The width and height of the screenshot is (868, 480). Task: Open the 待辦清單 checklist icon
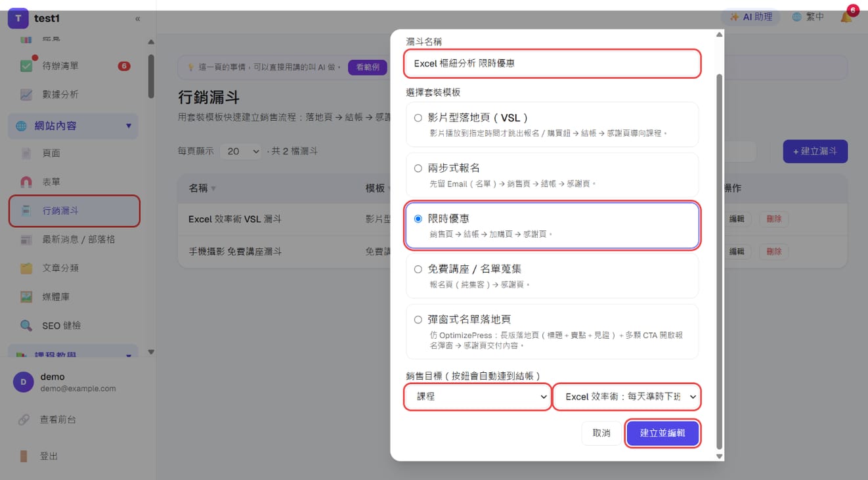pos(26,66)
